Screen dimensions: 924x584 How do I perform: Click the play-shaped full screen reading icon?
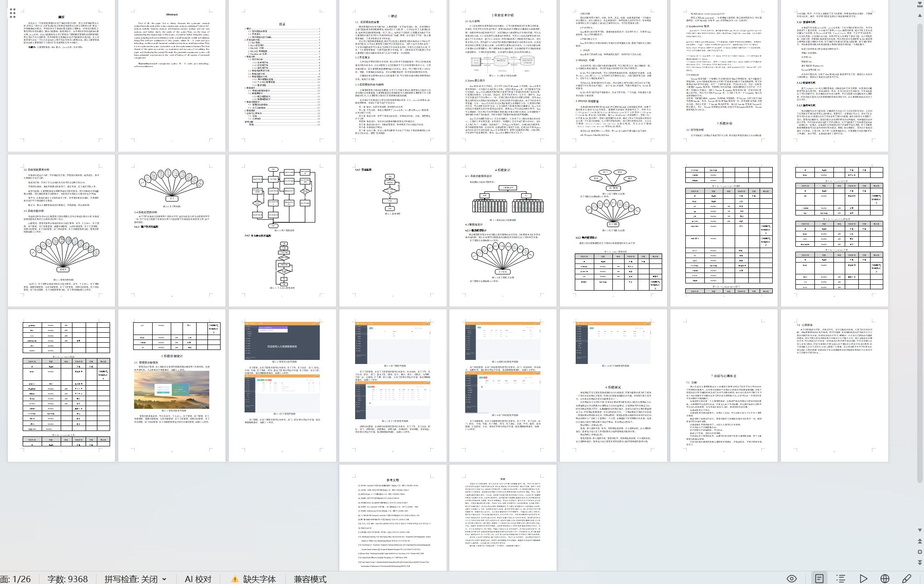863,579
